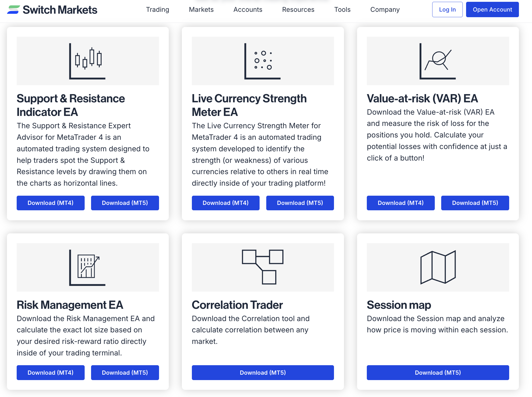Click the folded map icon on Session map card
532x397 pixels.
438,267
